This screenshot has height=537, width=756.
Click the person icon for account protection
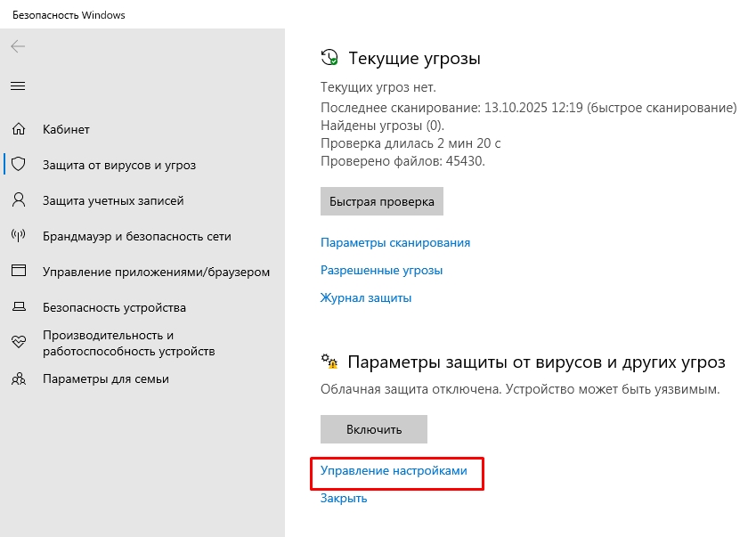[18, 200]
